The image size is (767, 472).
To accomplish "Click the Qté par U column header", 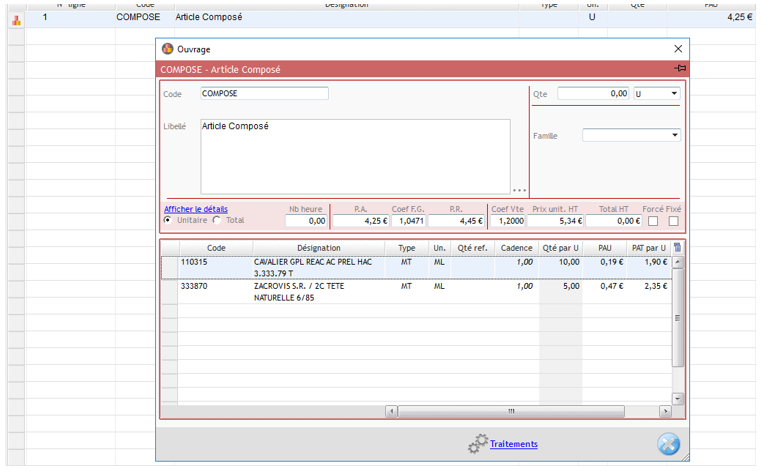I will pyautogui.click(x=560, y=248).
